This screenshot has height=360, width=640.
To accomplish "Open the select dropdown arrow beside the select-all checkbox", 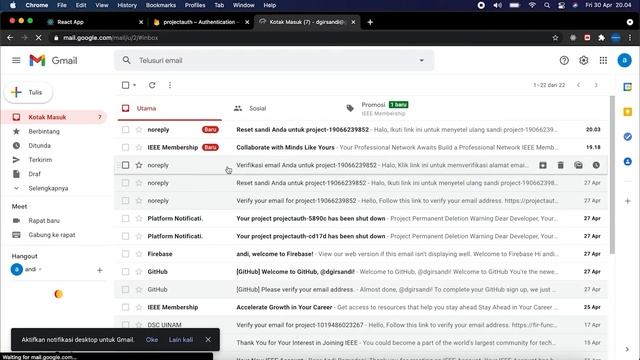I will point(134,85).
